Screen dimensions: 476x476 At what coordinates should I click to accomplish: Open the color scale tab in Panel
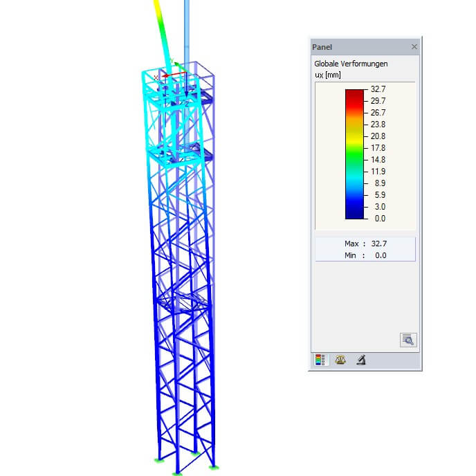point(319,360)
